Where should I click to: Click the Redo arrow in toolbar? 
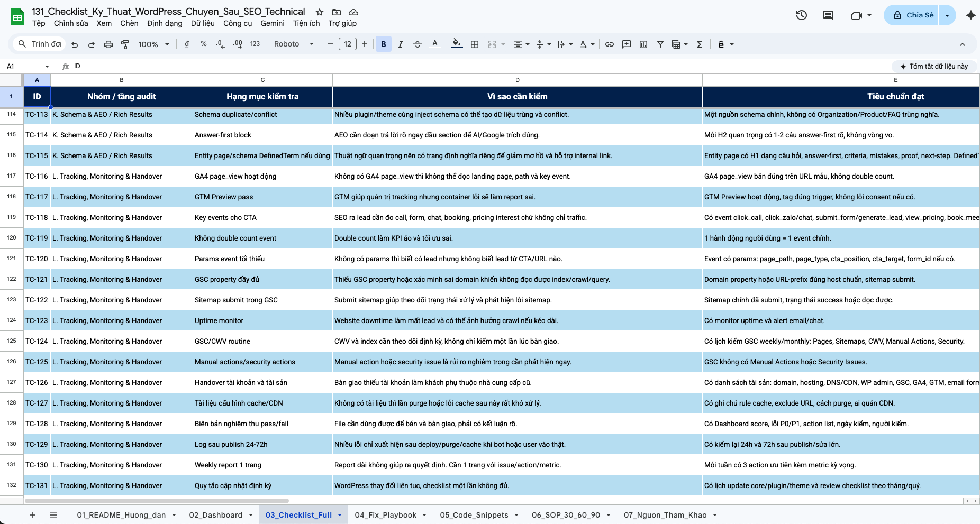pyautogui.click(x=91, y=44)
